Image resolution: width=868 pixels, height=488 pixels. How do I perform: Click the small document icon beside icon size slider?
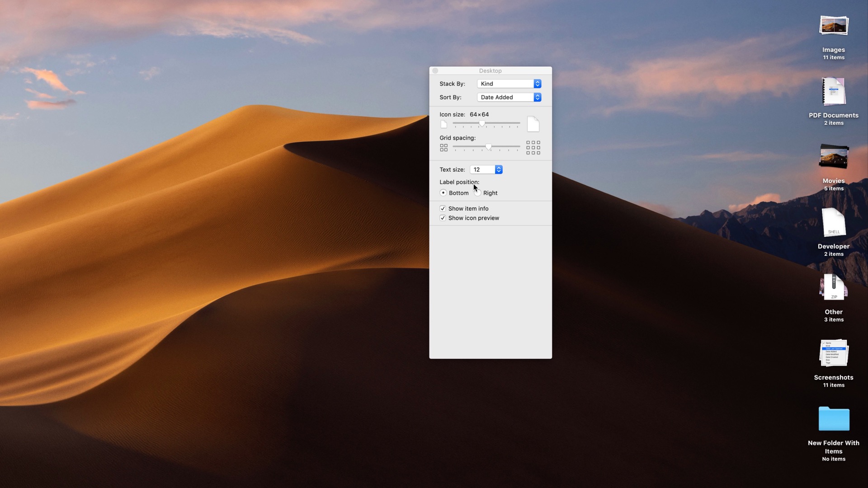pos(443,124)
